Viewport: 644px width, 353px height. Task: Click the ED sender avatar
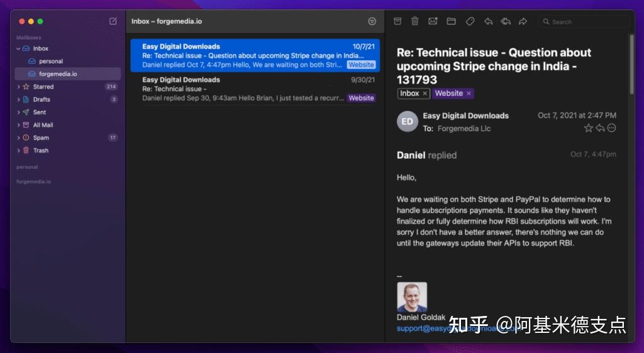click(x=407, y=121)
